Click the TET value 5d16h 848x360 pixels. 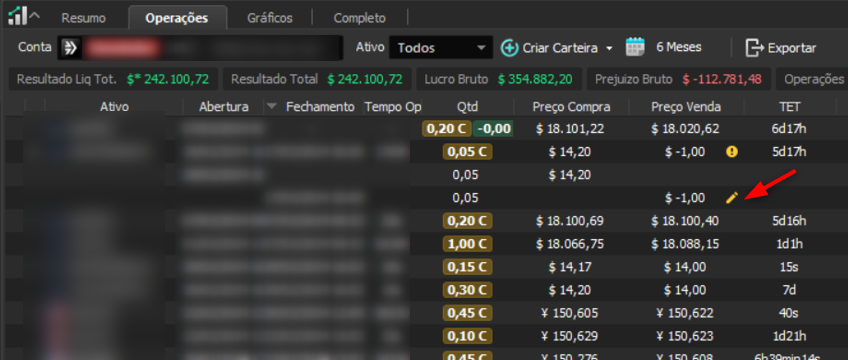pos(790,221)
